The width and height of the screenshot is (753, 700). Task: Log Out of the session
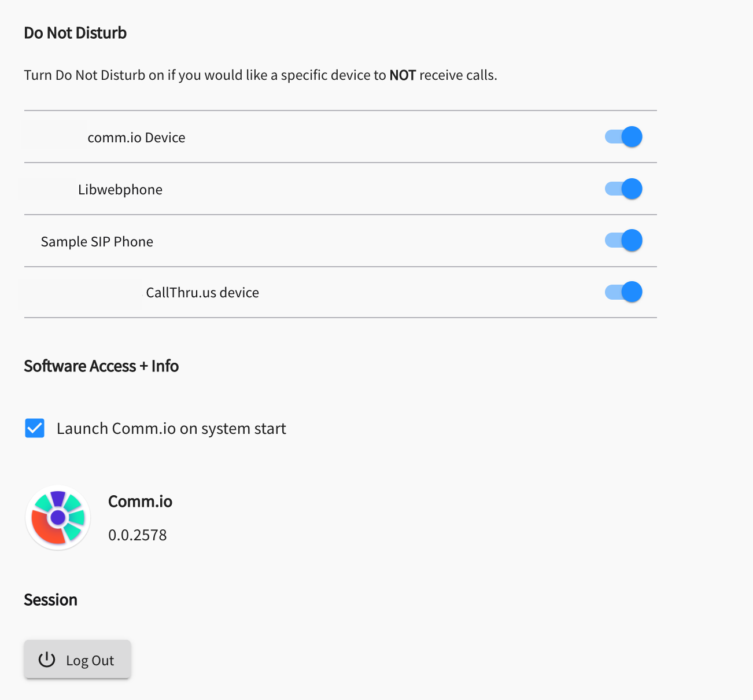(77, 659)
